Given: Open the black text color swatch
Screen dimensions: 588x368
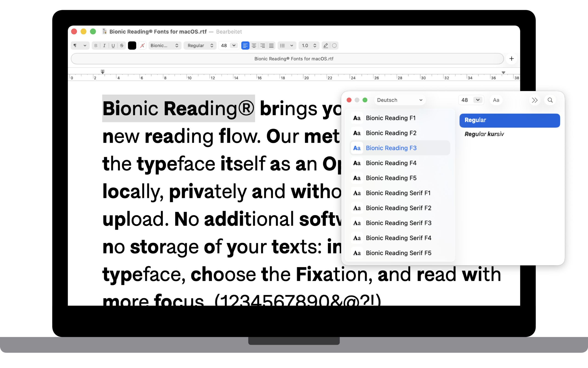Looking at the screenshot, I should pos(132,46).
